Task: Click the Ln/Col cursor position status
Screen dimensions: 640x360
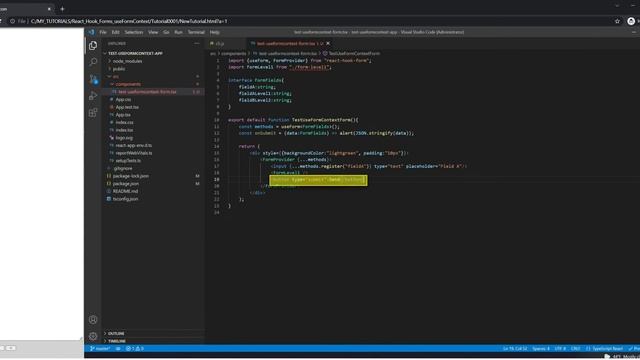Action: [515, 349]
